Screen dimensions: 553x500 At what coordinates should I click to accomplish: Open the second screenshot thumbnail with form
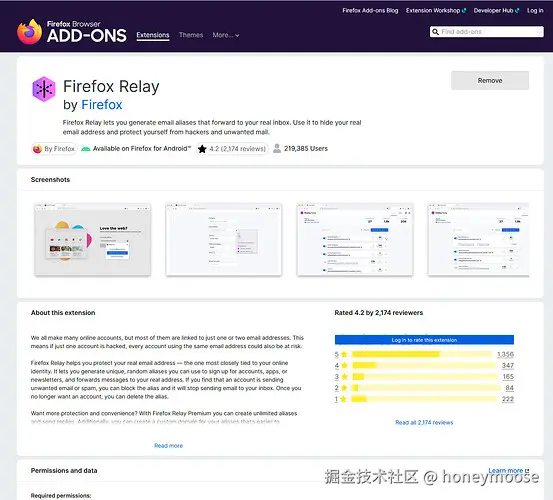pos(224,239)
